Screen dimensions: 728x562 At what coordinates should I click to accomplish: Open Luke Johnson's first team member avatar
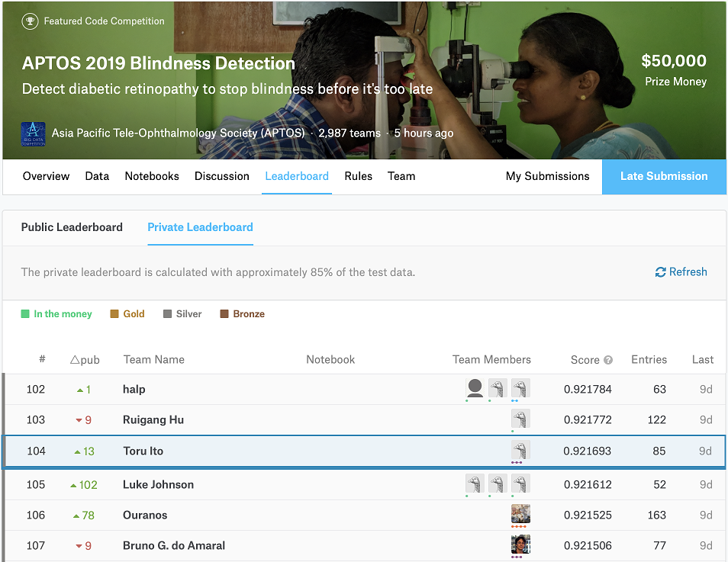point(475,483)
